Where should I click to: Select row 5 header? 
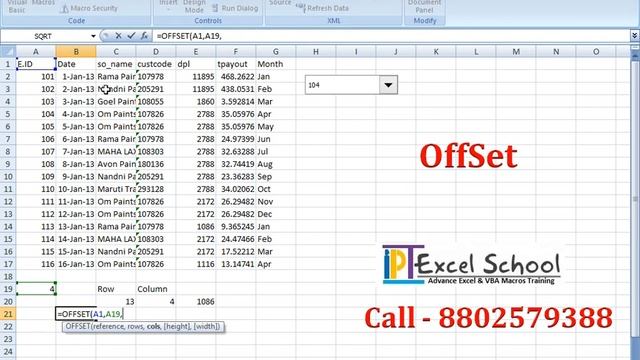[8, 114]
